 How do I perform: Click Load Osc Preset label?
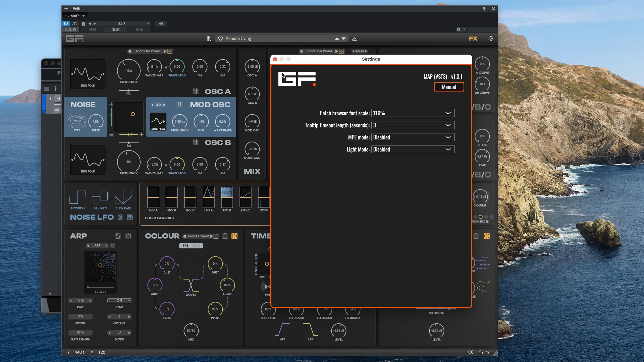[x=148, y=51]
